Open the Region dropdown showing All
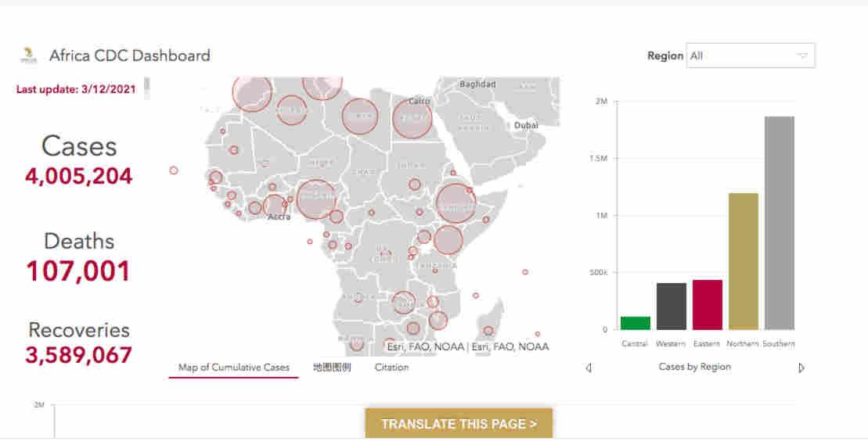Image resolution: width=868 pixels, height=441 pixels. (750, 56)
